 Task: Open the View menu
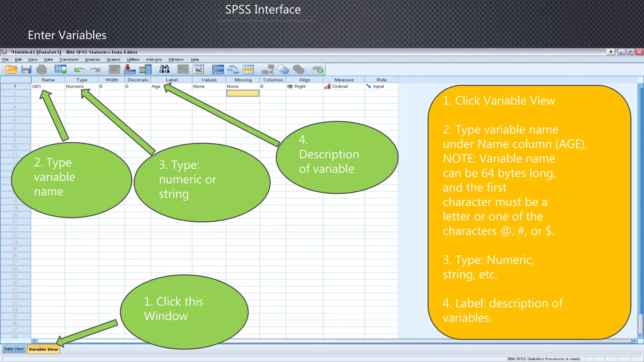tap(32, 59)
